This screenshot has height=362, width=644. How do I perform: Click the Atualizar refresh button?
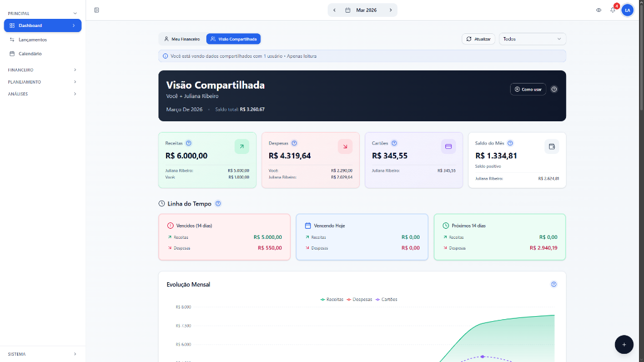(x=479, y=39)
